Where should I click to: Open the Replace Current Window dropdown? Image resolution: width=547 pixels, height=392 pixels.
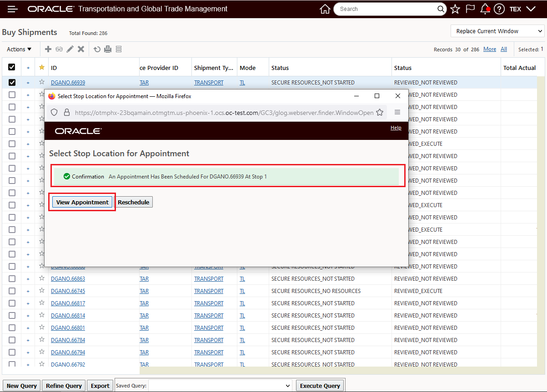(x=497, y=31)
